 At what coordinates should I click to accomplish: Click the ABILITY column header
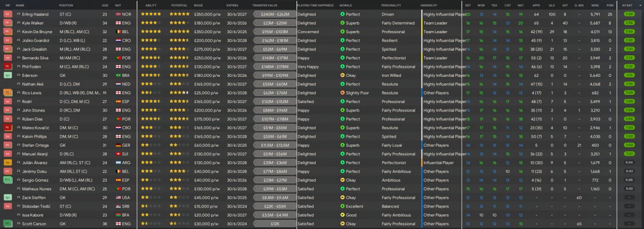point(151,5)
